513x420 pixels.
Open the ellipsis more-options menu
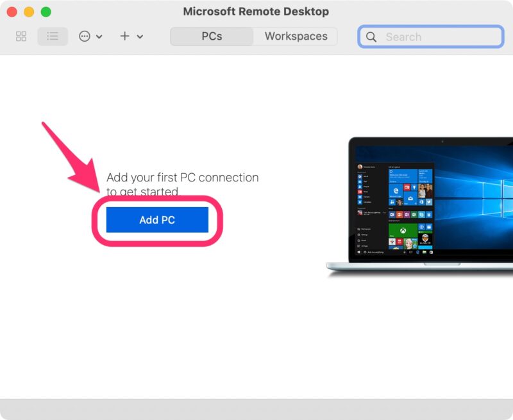coord(85,37)
